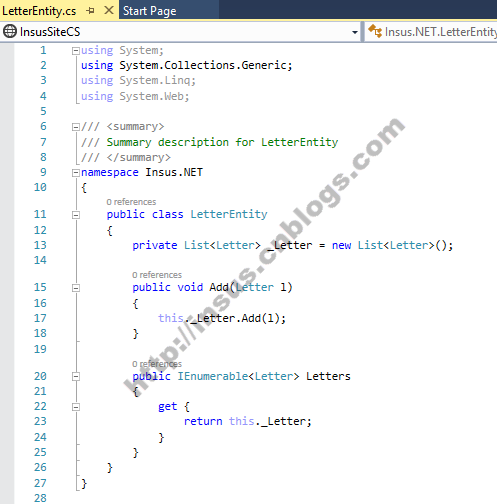
Task: Collapse the LetterEntity class block
Action: click(76, 215)
